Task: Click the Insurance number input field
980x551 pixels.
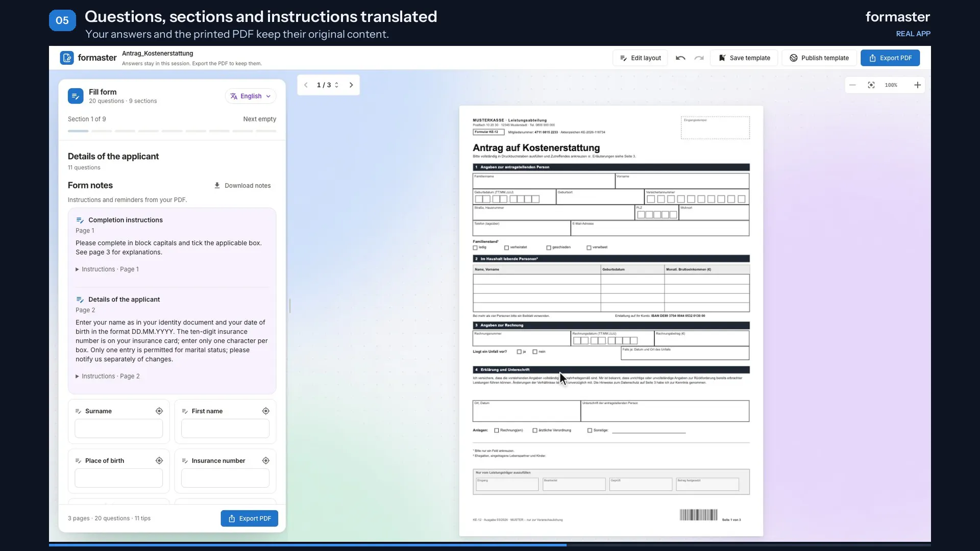Action: click(x=225, y=478)
